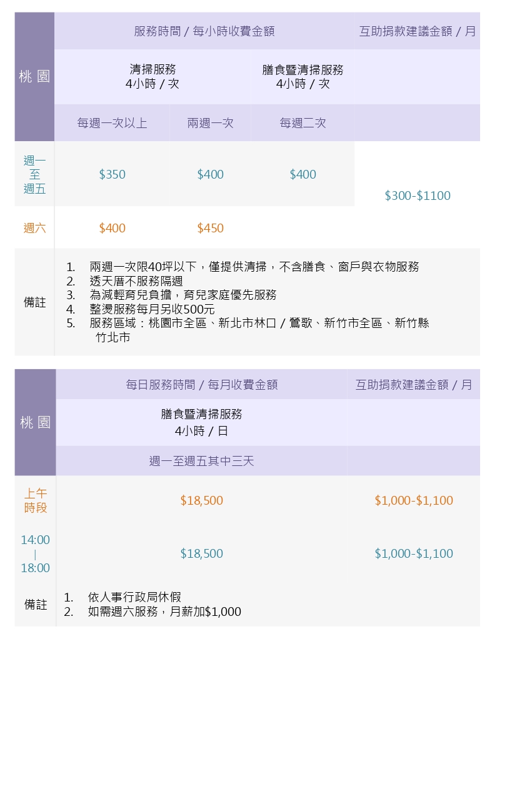Select the 服務區域 note line

pos(248,330)
